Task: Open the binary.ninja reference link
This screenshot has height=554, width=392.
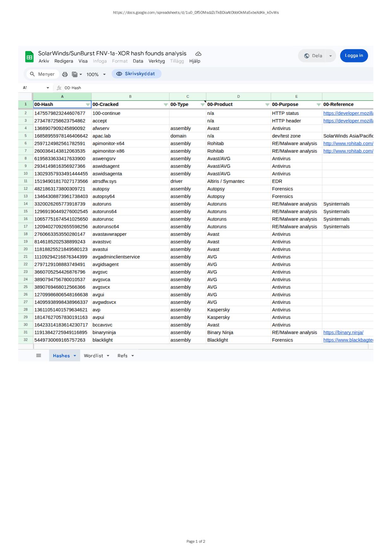Action: click(x=343, y=333)
